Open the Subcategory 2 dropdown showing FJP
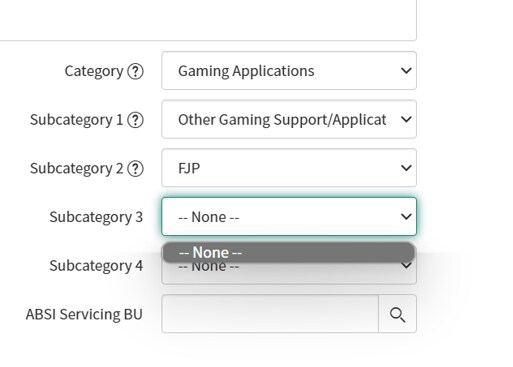This screenshot has height=367, width=513. (x=289, y=168)
